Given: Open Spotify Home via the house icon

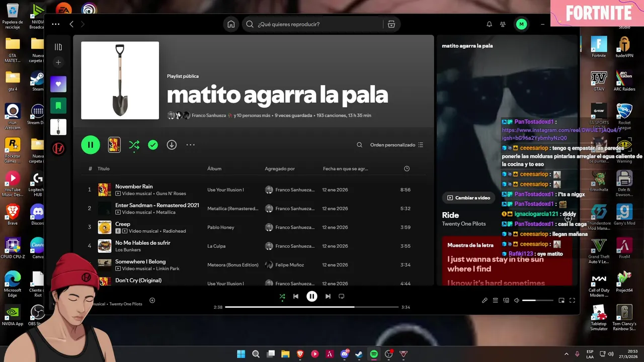Looking at the screenshot, I should tap(231, 24).
